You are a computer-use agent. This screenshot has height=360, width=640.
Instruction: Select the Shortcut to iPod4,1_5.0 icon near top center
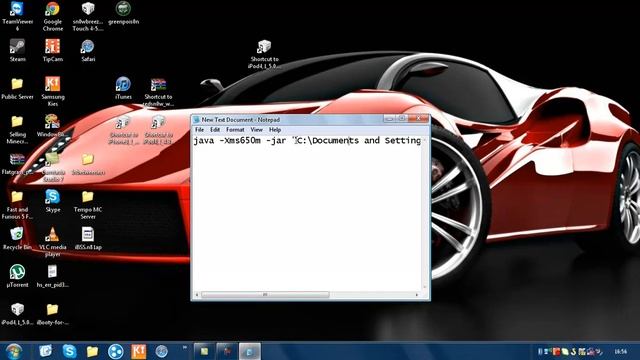coord(264,54)
